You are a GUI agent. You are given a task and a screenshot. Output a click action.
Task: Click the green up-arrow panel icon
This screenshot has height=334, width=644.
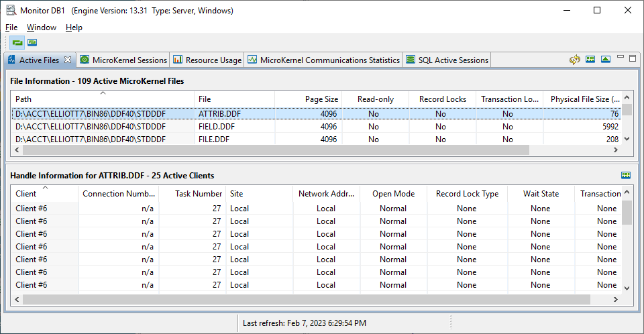coord(606,60)
